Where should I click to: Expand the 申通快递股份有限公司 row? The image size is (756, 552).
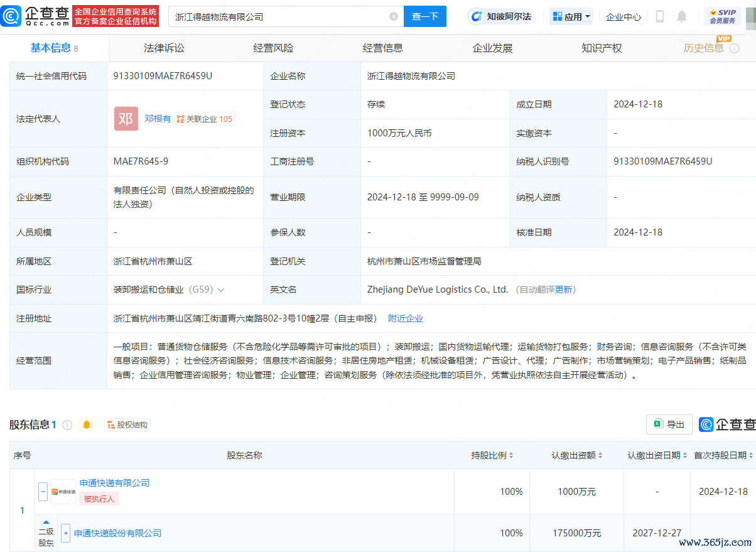[x=65, y=533]
